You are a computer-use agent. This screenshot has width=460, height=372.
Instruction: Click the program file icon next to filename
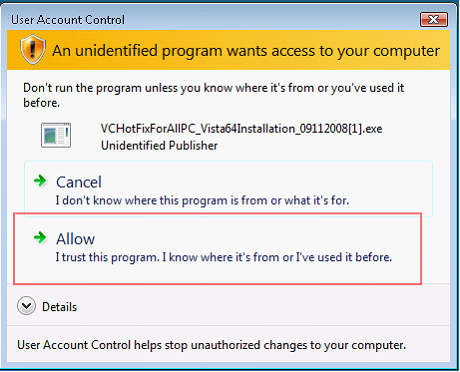[56, 135]
